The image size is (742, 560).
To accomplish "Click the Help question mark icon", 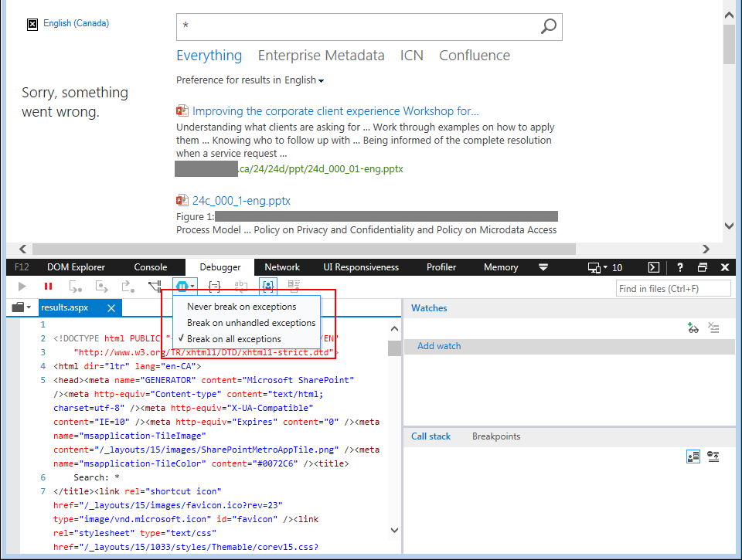I will (680, 267).
